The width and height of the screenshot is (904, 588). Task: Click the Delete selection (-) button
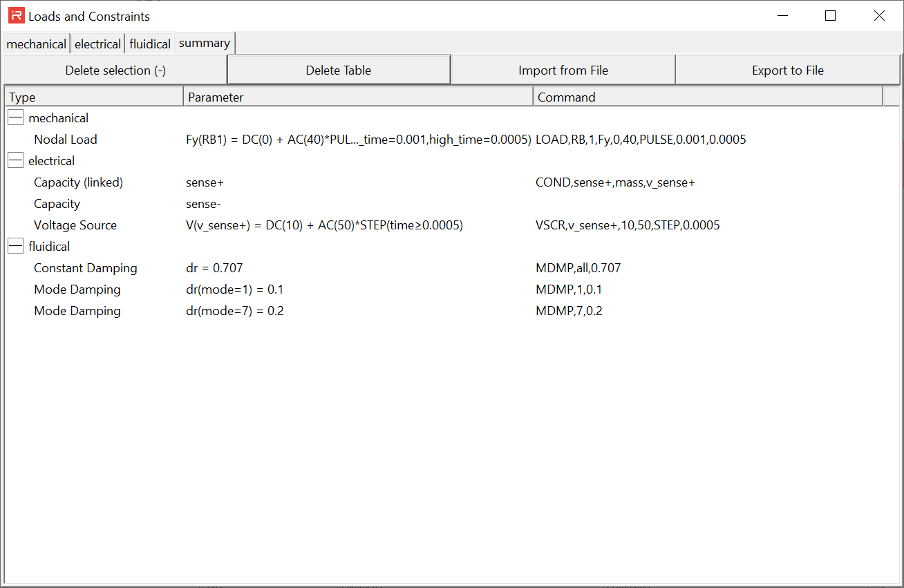pos(115,70)
